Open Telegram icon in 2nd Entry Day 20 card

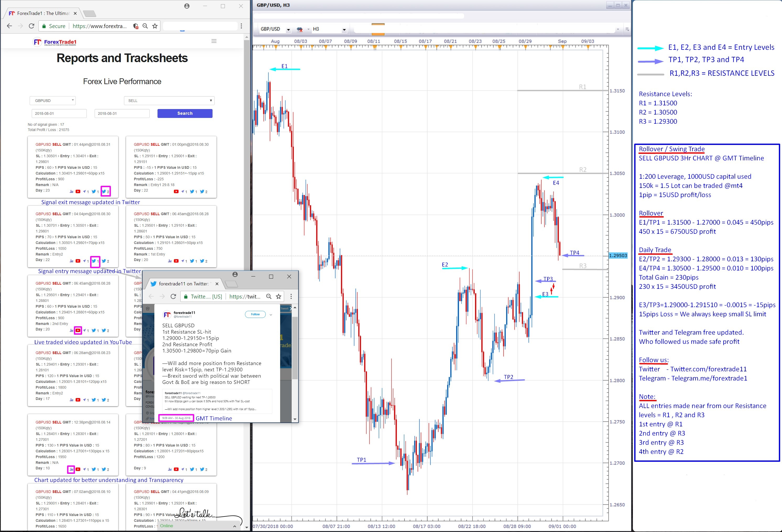pos(85,330)
